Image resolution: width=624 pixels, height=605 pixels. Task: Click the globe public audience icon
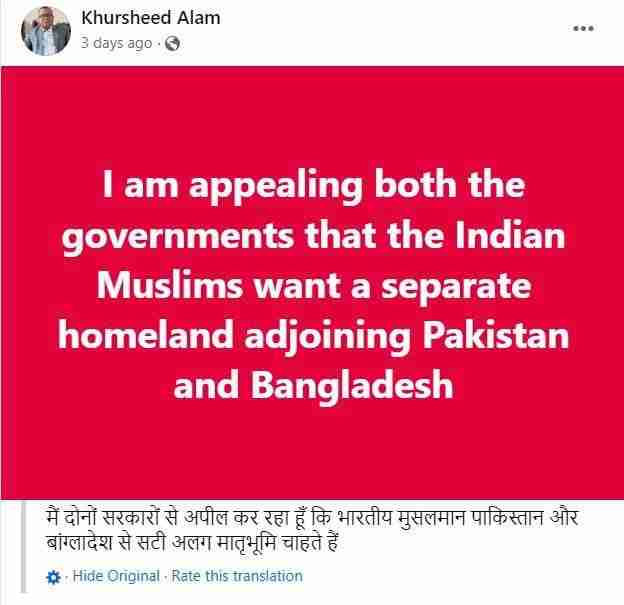172,43
